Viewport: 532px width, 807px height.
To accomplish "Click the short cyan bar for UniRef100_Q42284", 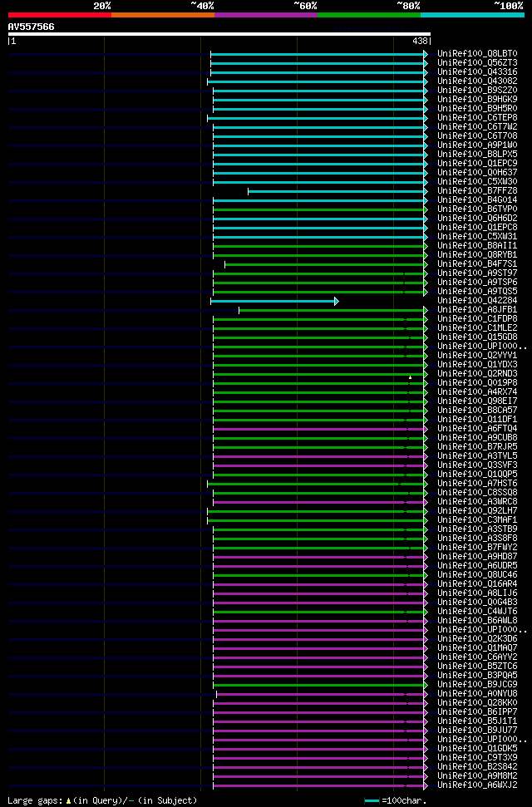I will [x=274, y=301].
